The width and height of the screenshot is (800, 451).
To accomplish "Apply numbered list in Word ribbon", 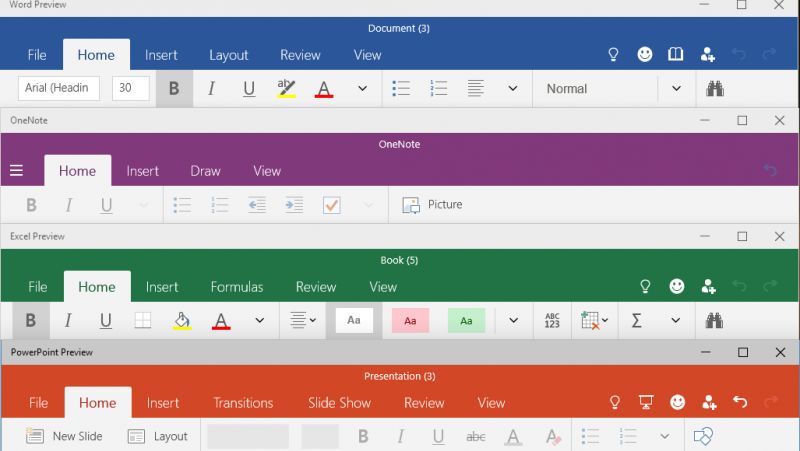I will [438, 88].
